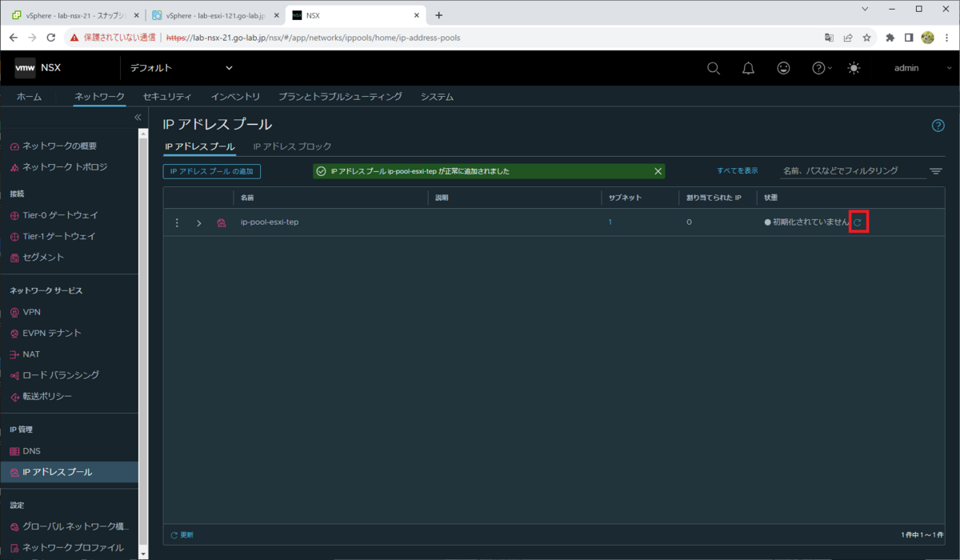The height and width of the screenshot is (560, 960).
Task: Open the feedback smiley icon
Action: [x=783, y=68]
